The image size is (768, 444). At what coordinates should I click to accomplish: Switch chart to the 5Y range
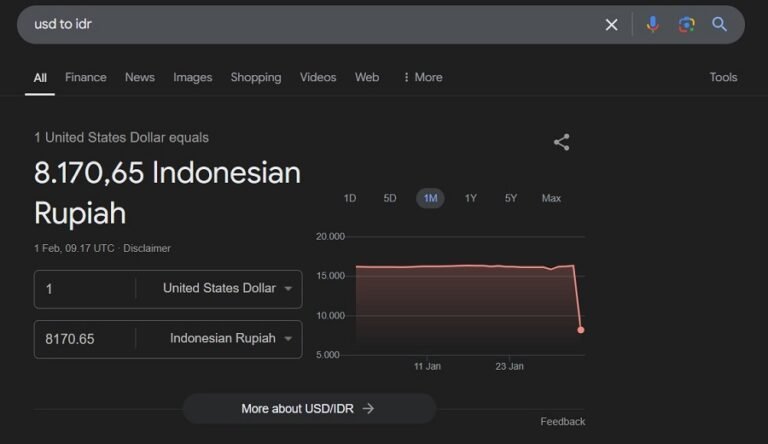511,198
